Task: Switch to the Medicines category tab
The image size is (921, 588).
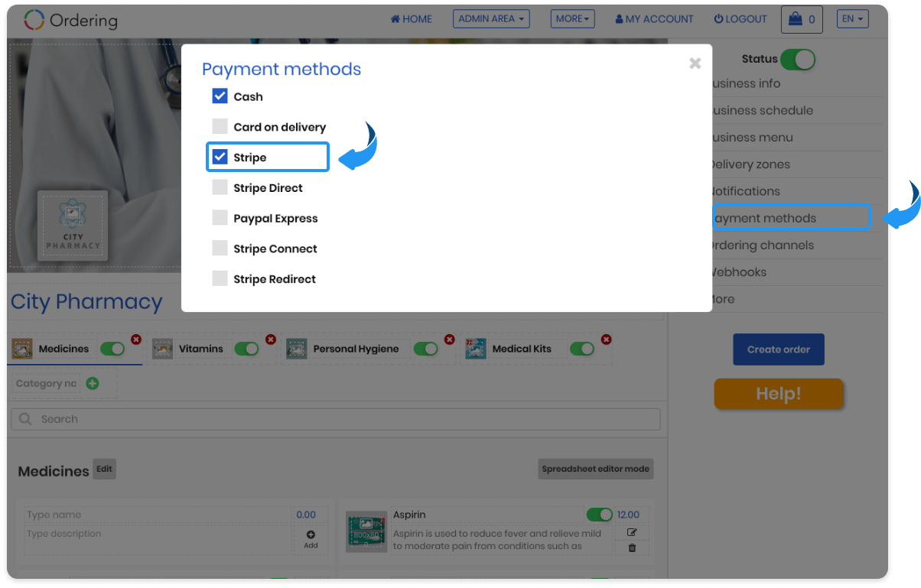Action: click(64, 349)
